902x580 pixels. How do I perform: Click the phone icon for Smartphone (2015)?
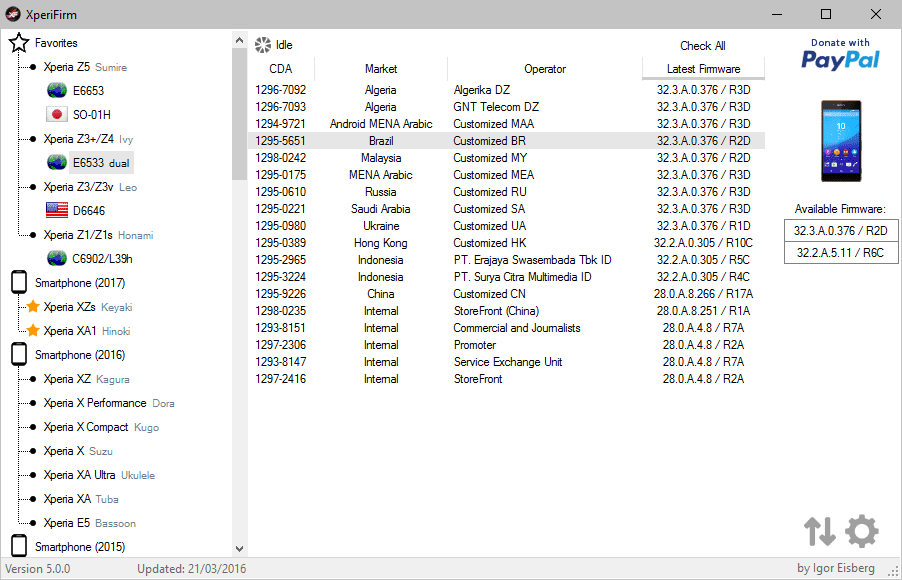19,546
